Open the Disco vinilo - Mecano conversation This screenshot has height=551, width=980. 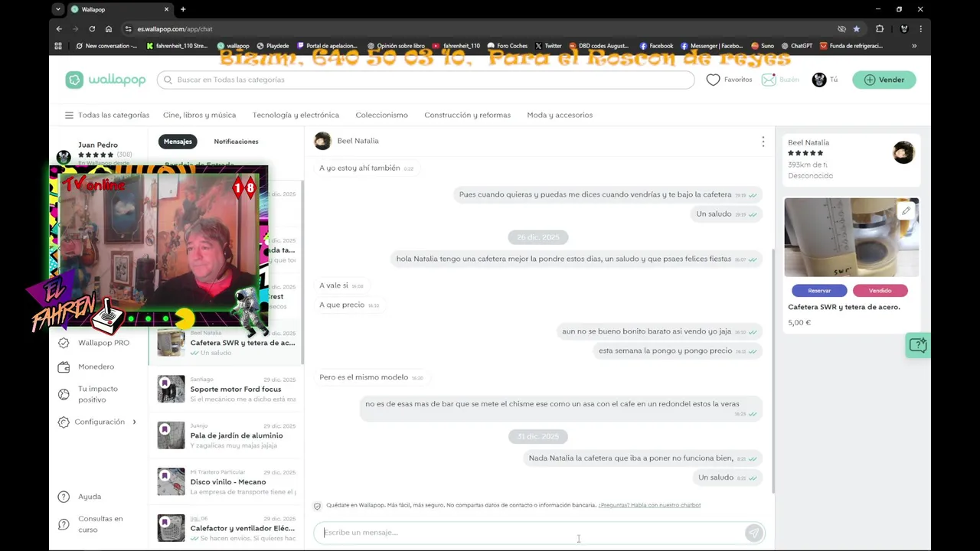[x=227, y=481]
